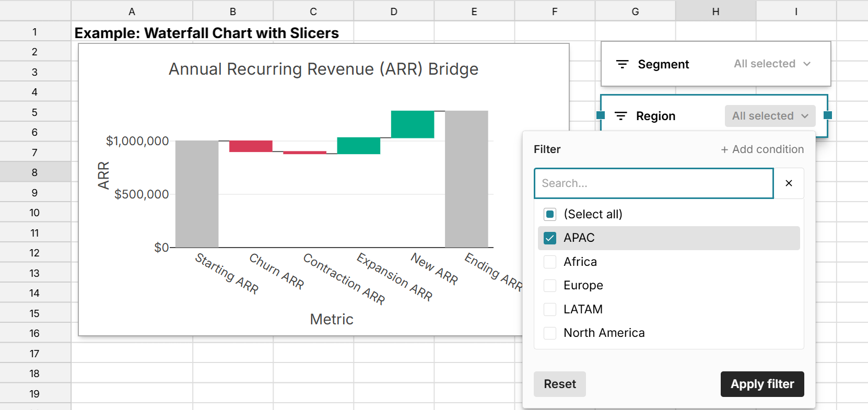This screenshot has width=868, height=410.
Task: Click the Region slicer filter icon
Action: [x=620, y=116]
